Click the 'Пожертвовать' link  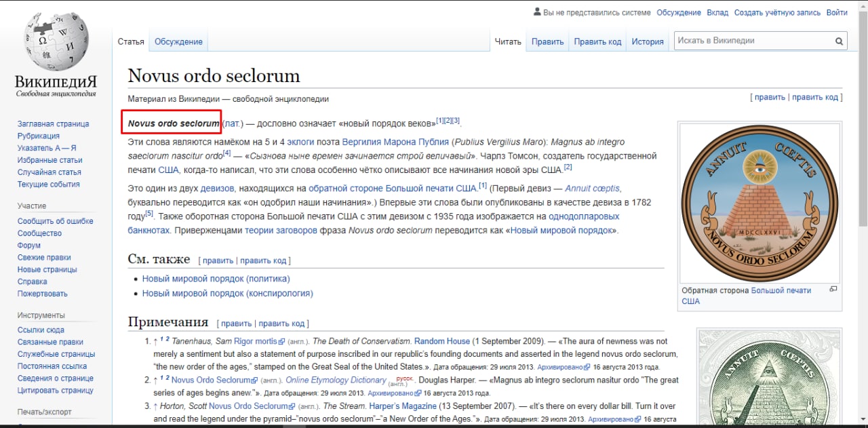pyautogui.click(x=43, y=294)
